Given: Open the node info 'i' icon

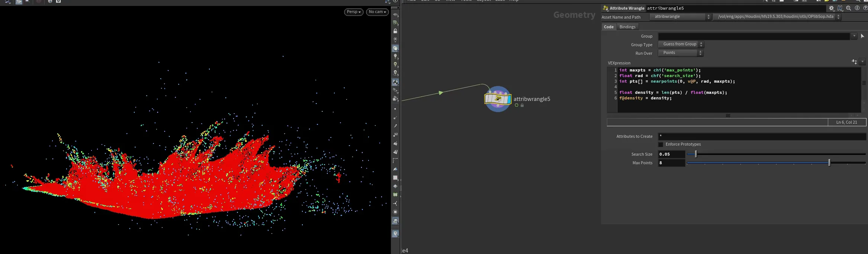Looking at the screenshot, I should [x=857, y=8].
